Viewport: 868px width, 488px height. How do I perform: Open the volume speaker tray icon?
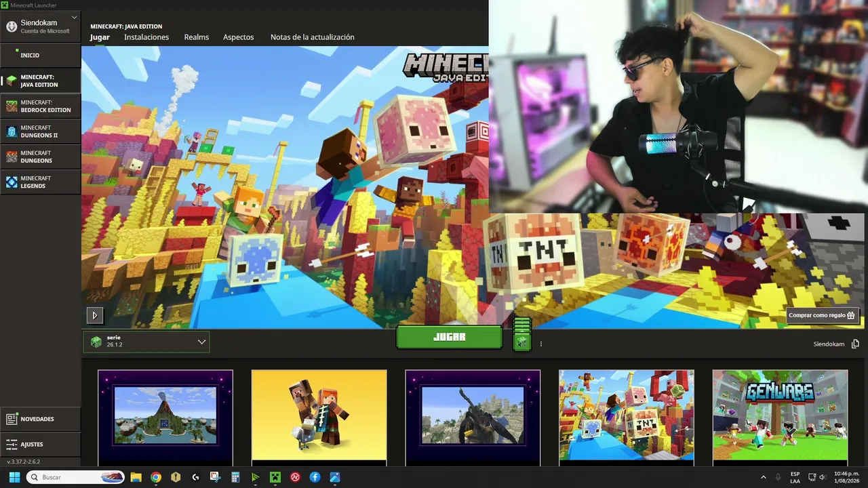click(823, 477)
